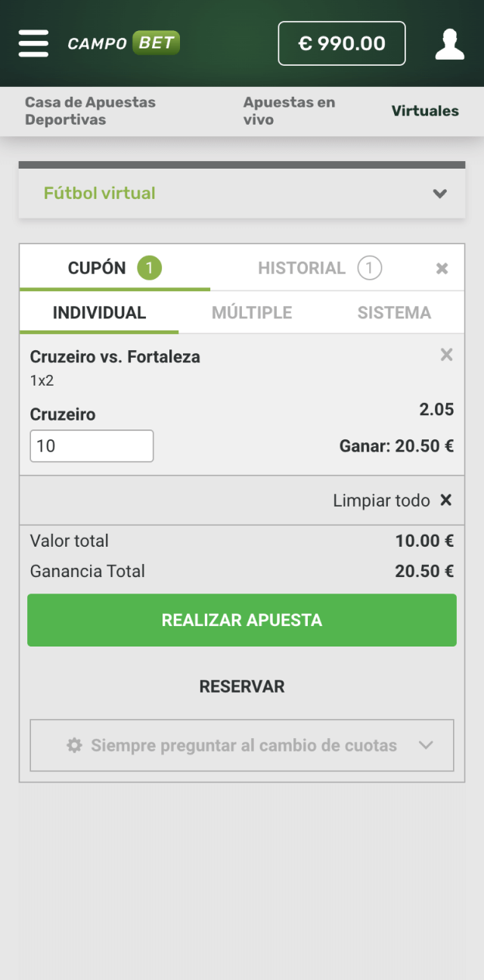Focus the Cruzeiro stake amount field
The height and width of the screenshot is (980, 484).
92,446
